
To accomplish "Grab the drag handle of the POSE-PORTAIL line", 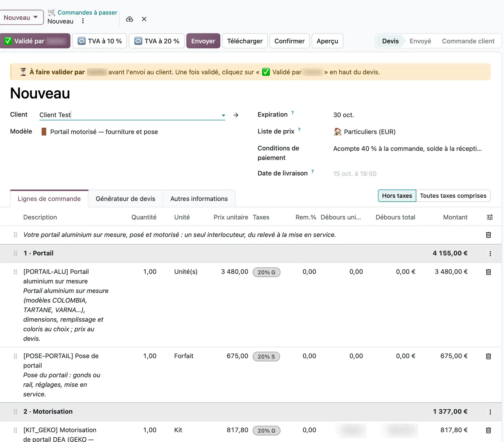I will pos(15,356).
